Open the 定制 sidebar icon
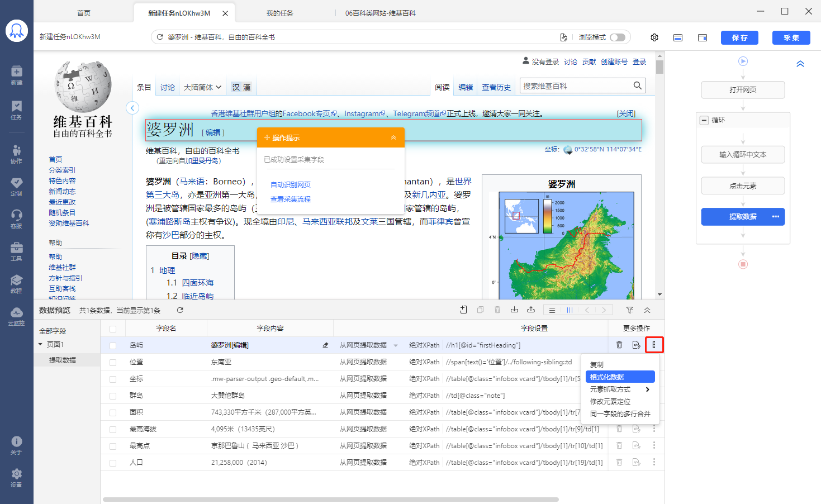The height and width of the screenshot is (504, 821). click(x=16, y=186)
